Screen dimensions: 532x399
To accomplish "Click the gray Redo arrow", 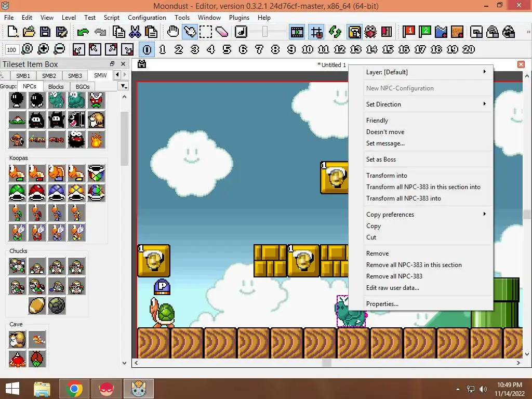I will 100,32.
